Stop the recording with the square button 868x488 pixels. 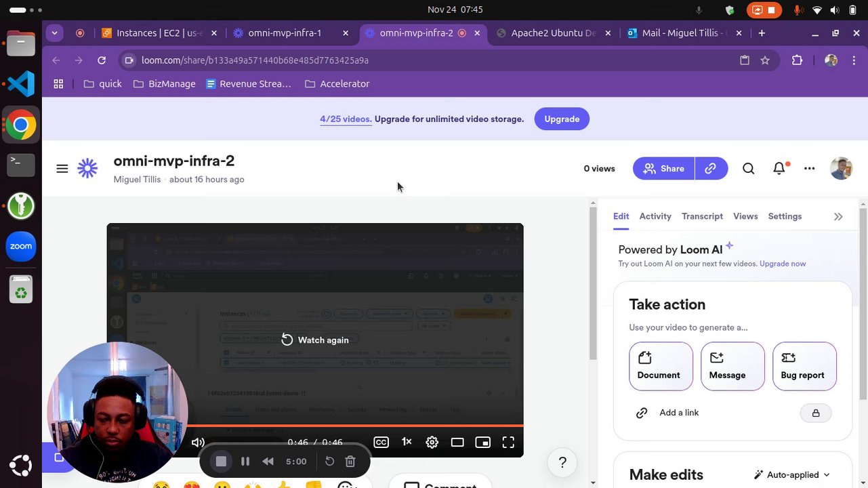221,462
